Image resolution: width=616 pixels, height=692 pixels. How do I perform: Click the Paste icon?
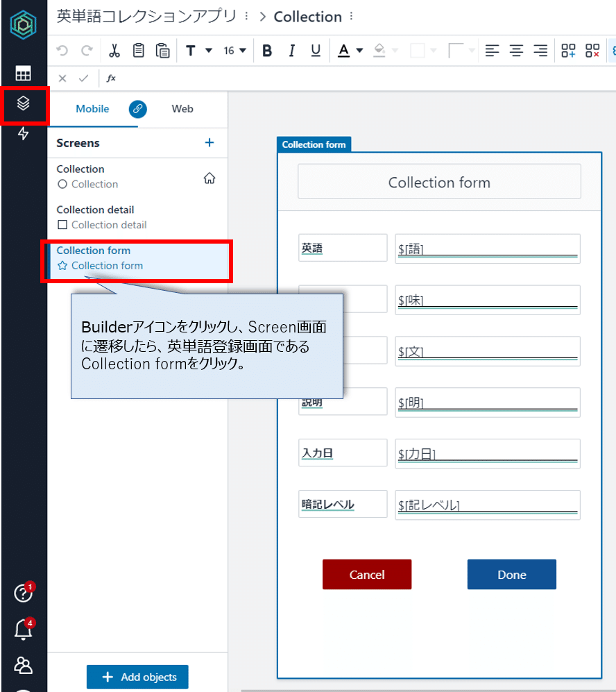click(x=163, y=50)
